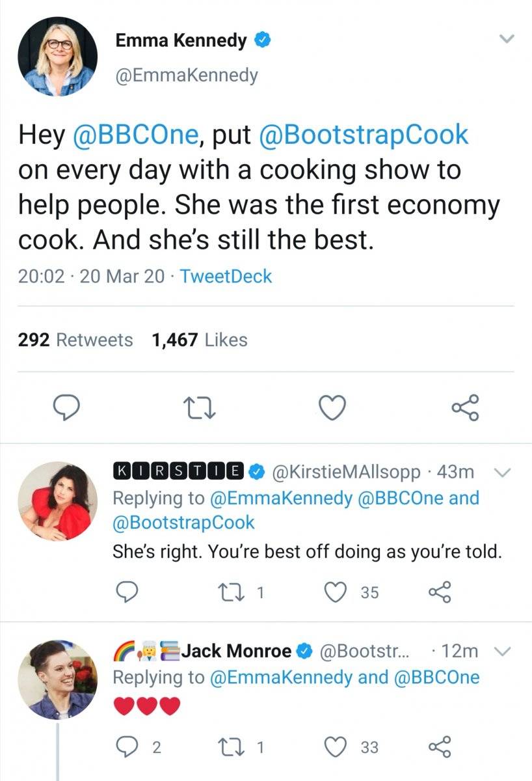The height and width of the screenshot is (781, 532).
Task: Open options chevron on Emma Kennedy's tweet
Action: coord(507,40)
